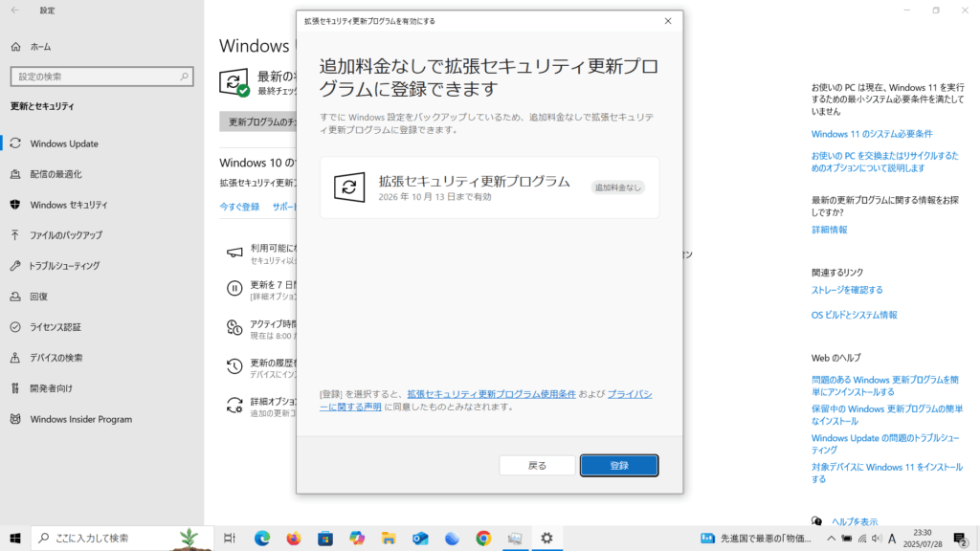Close the 拡張セキュリティ更新プログラム dialog
This screenshot has height=551, width=980.
[x=667, y=21]
